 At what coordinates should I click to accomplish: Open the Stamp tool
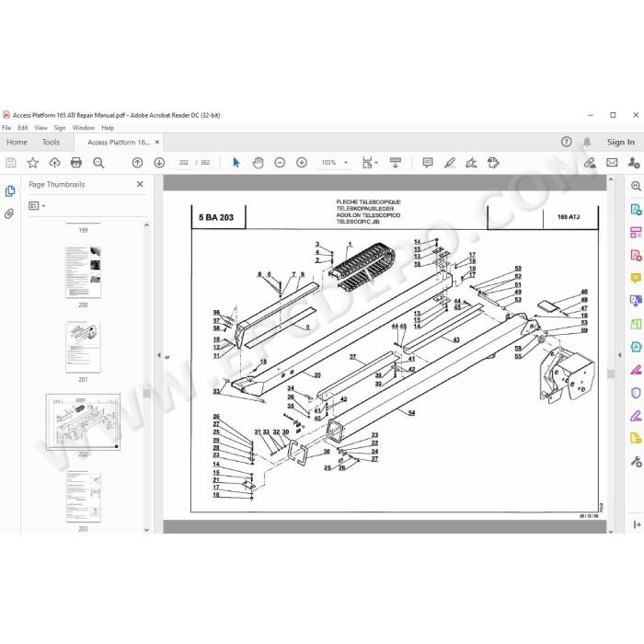(x=493, y=163)
